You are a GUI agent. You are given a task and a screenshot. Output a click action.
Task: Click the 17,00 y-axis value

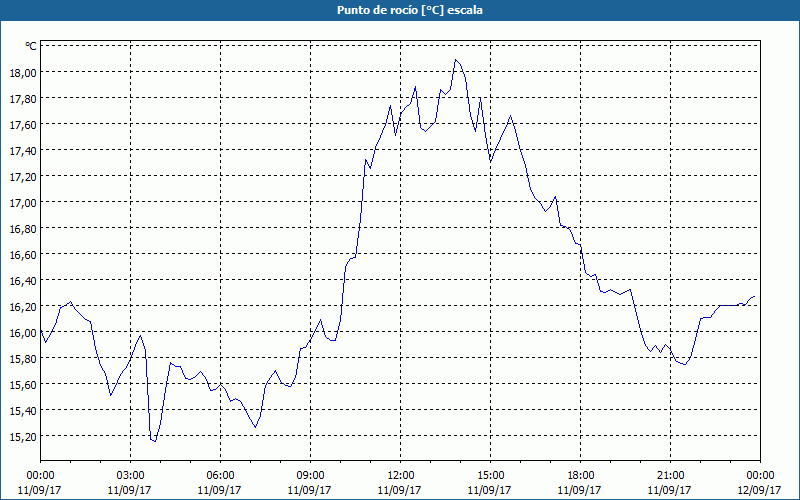point(23,203)
